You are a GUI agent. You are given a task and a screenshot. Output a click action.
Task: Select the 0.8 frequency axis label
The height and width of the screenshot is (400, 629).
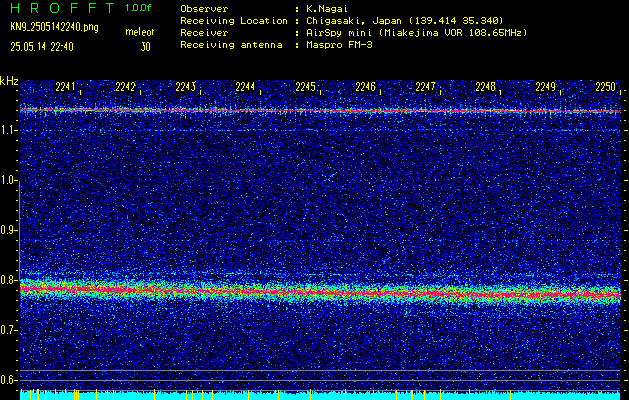[x=8, y=280]
